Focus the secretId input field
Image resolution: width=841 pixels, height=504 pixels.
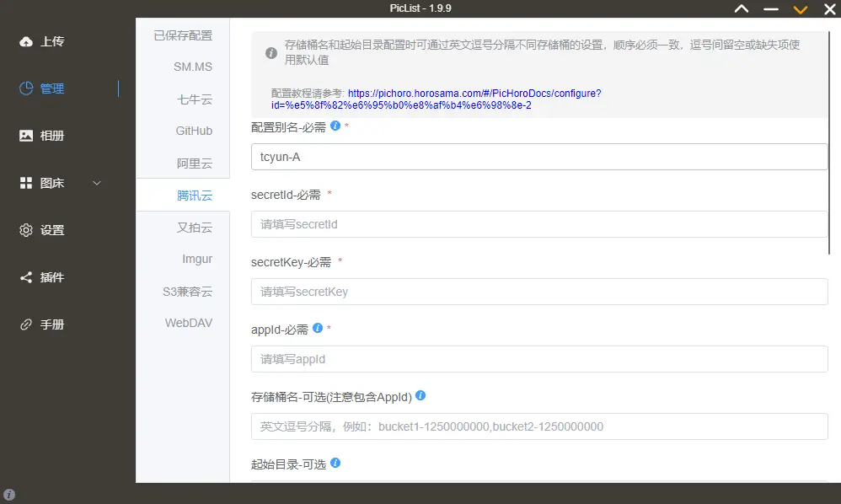(x=539, y=224)
